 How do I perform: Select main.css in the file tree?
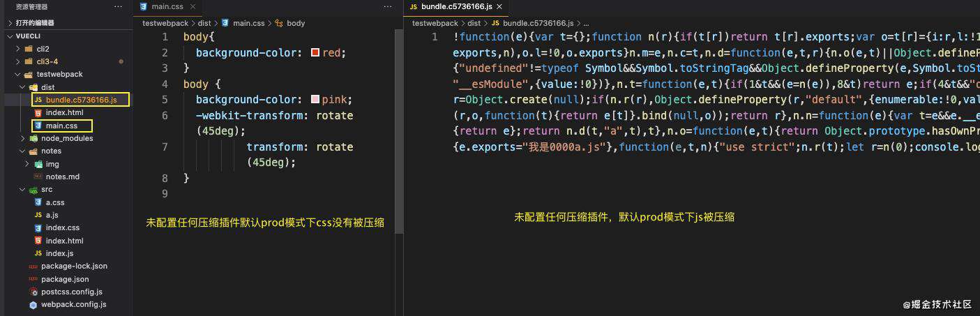(62, 126)
